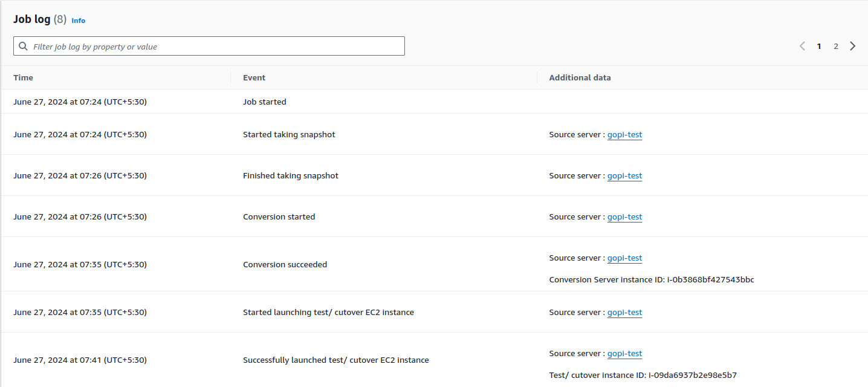Screen dimensions: 868x387
Task: Open the Info link beside Job log
Action: click(79, 21)
